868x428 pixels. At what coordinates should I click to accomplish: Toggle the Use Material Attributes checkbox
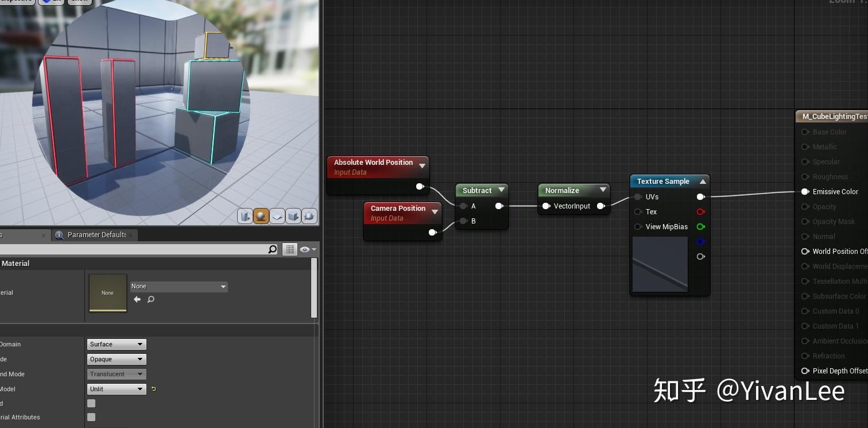pos(91,417)
